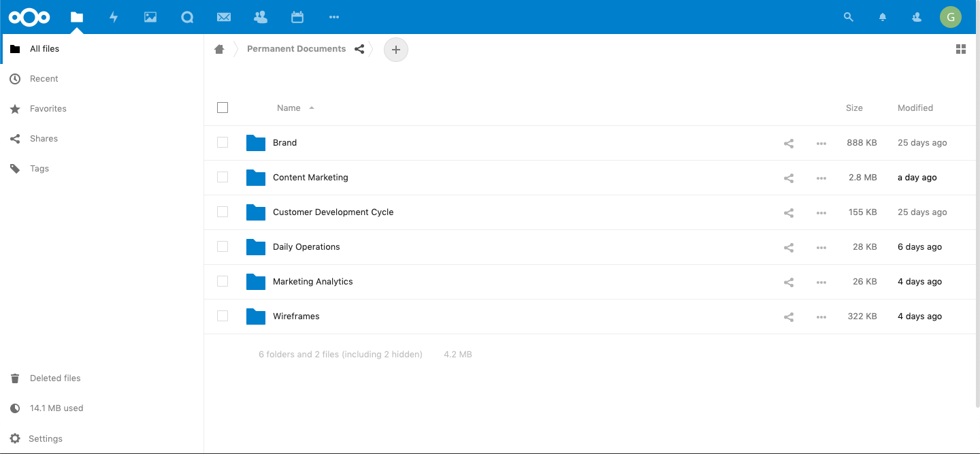This screenshot has width=980, height=454.
Task: Open more actions for Marketing Analytics
Action: 821,282
